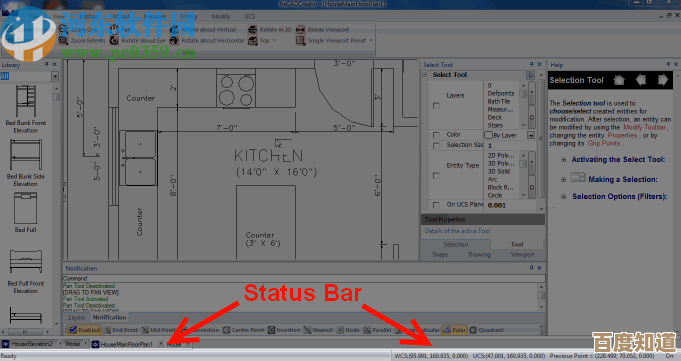Viewport: 681px width, 361px height.
Task: Activate Rotate about Horizontal tool
Action: [174, 40]
